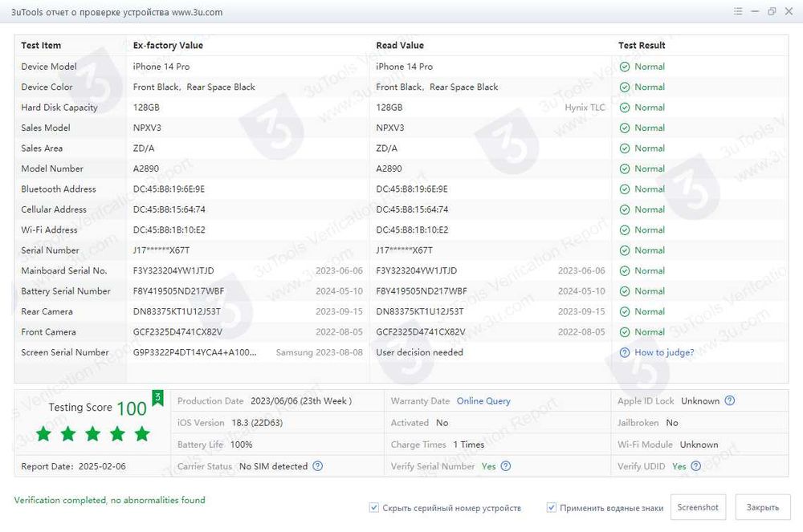The width and height of the screenshot is (803, 532).
Task: Click the Read Value column header
Action: [400, 45]
